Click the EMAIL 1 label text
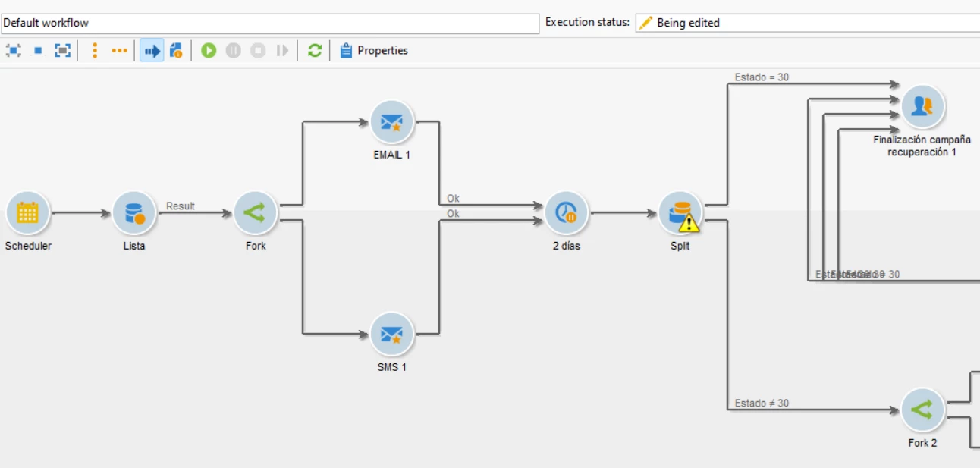The width and height of the screenshot is (980, 468). (392, 155)
